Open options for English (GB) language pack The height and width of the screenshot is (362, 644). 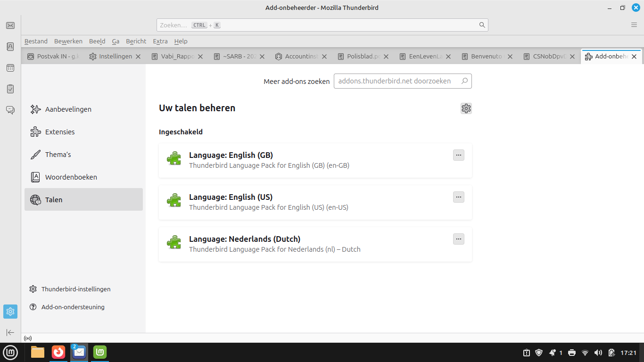(x=459, y=155)
